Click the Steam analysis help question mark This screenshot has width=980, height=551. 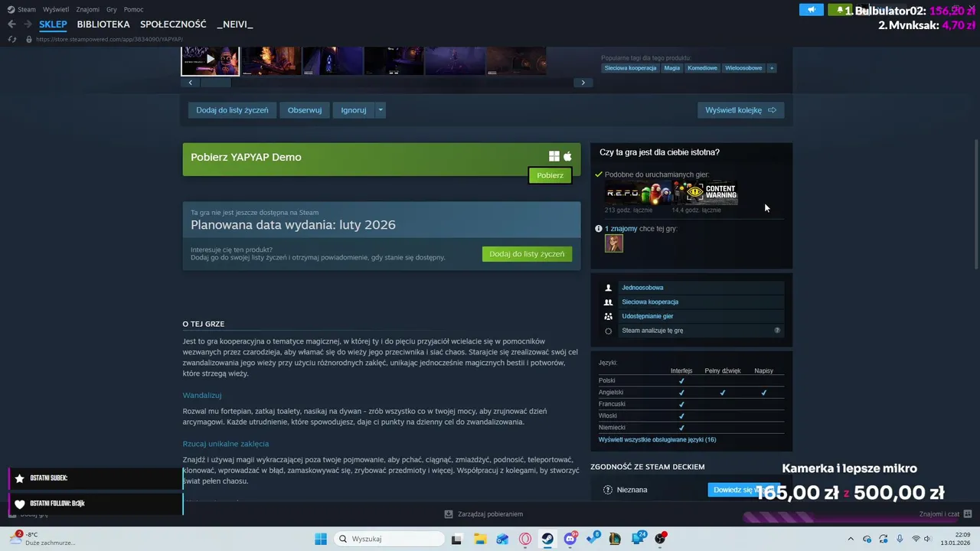[777, 331]
